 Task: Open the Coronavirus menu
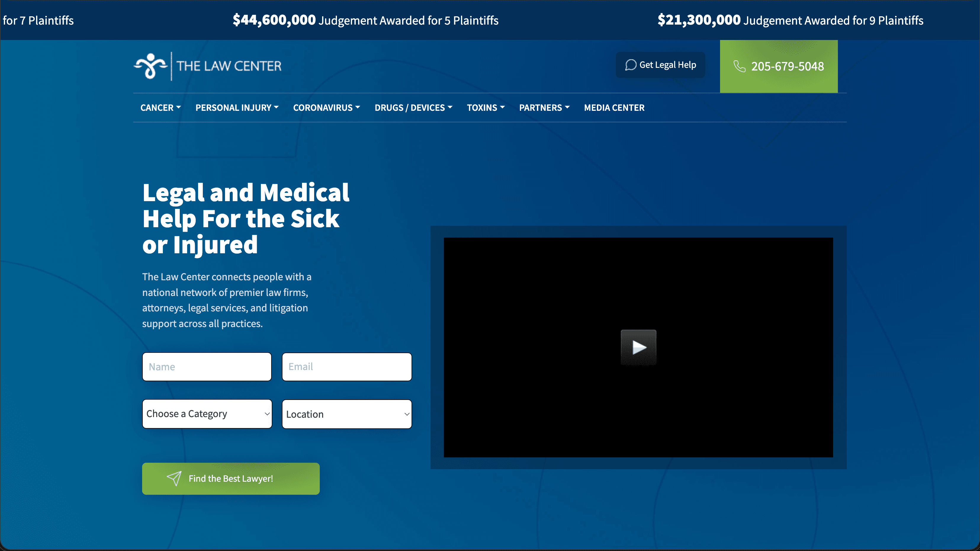pyautogui.click(x=326, y=108)
